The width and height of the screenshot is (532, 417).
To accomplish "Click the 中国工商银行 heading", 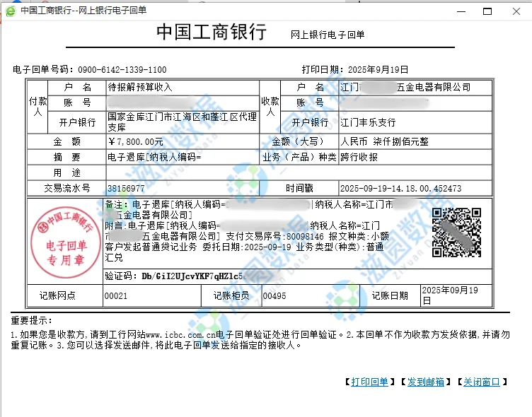I will [211, 32].
